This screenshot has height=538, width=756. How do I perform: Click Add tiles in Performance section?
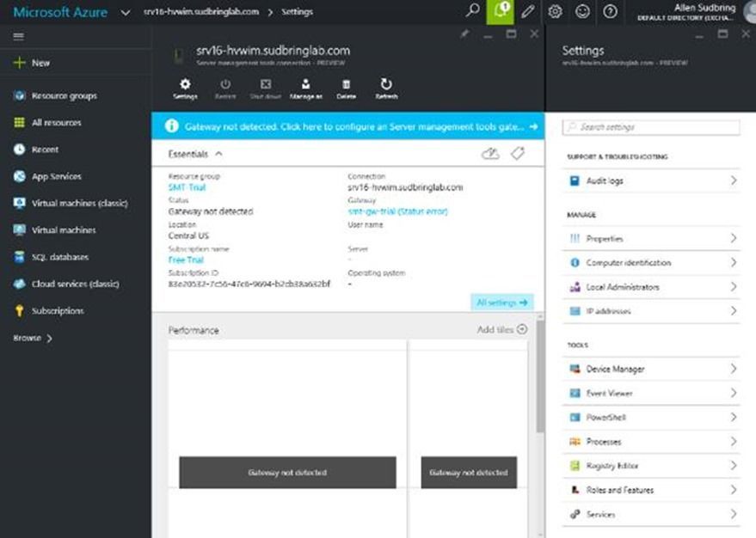(x=502, y=329)
